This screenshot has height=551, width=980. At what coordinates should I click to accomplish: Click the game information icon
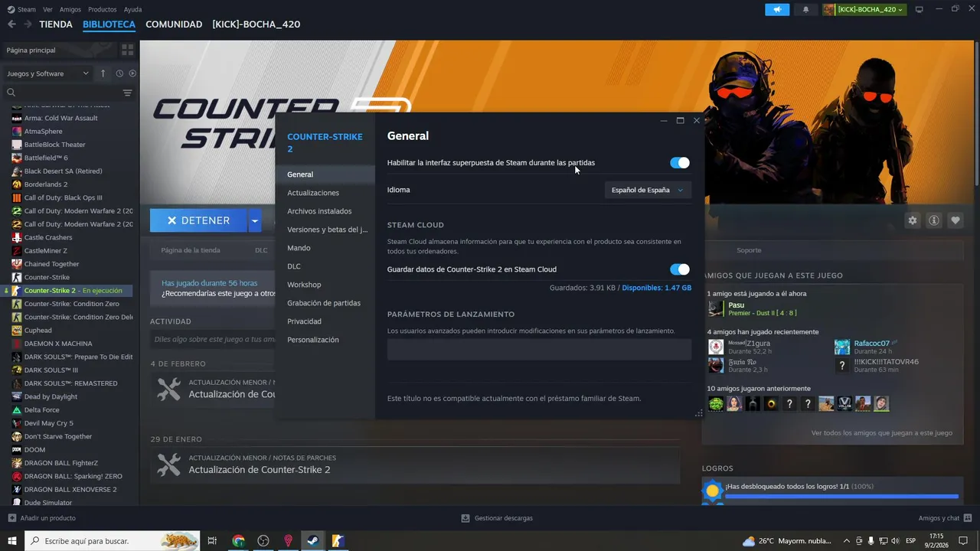coord(934,220)
